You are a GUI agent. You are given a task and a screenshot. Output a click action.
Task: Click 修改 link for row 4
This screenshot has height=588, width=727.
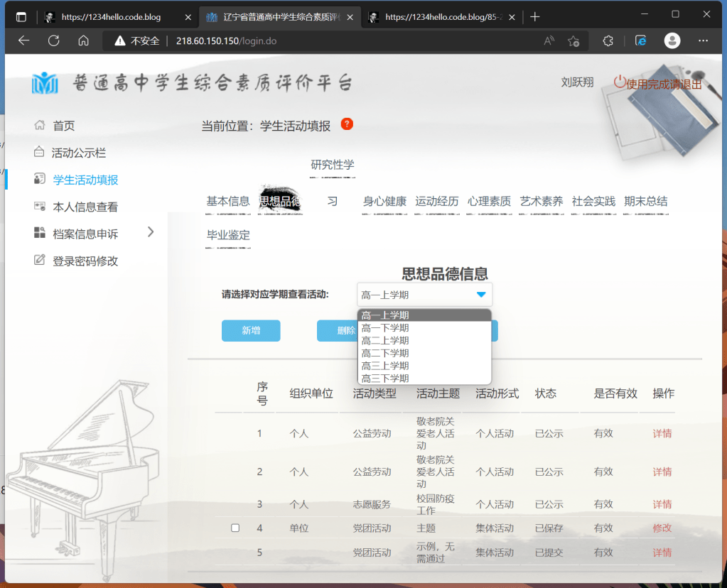(x=662, y=528)
